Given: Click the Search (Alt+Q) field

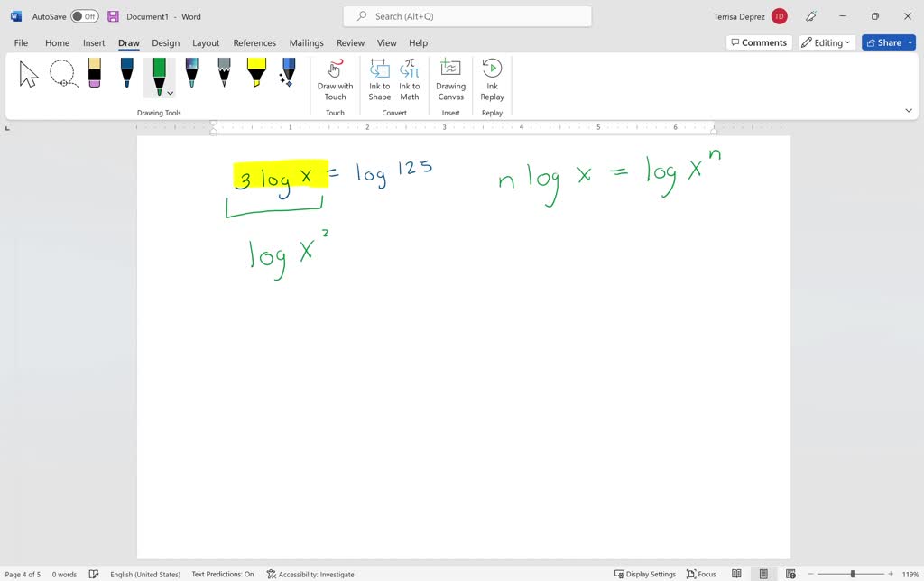Looking at the screenshot, I should pos(466,15).
